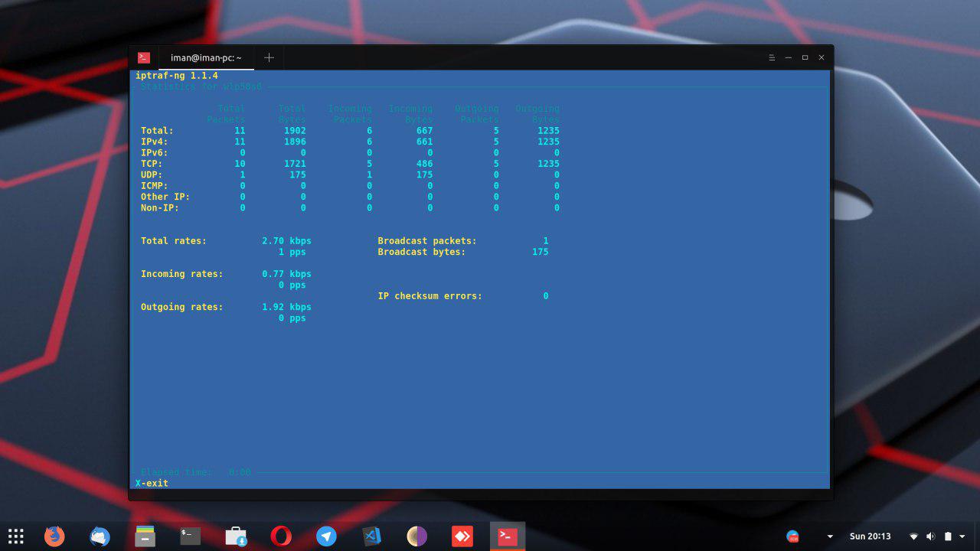Click the Wi-Fi network status icon
The width and height of the screenshot is (980, 551).
[x=913, y=536]
